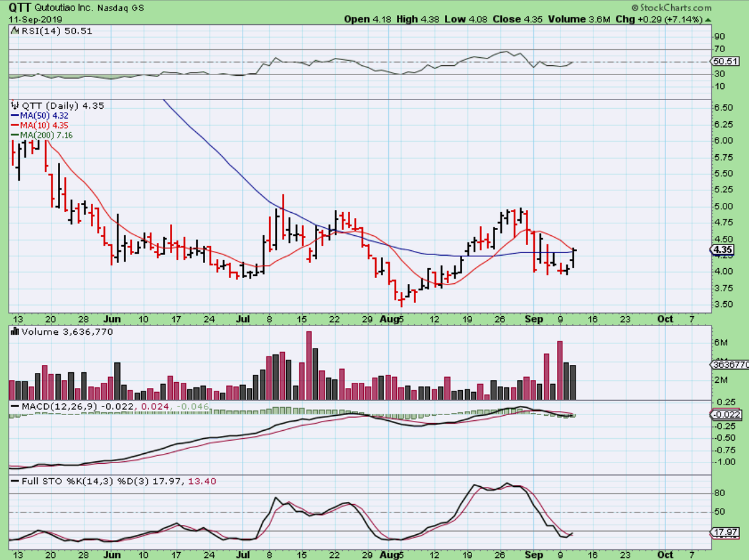Click the candlestick icon beside QTT (Daily)
Viewport: 749px width, 560px height.
15,105
